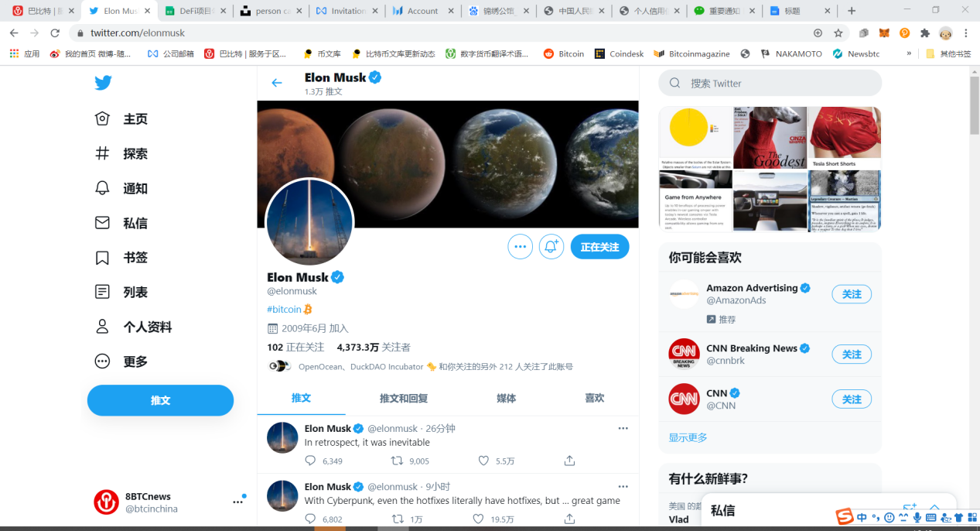Viewport: 980px width, 531px height.
Task: Open the 显示更多 link
Action: pos(688,437)
